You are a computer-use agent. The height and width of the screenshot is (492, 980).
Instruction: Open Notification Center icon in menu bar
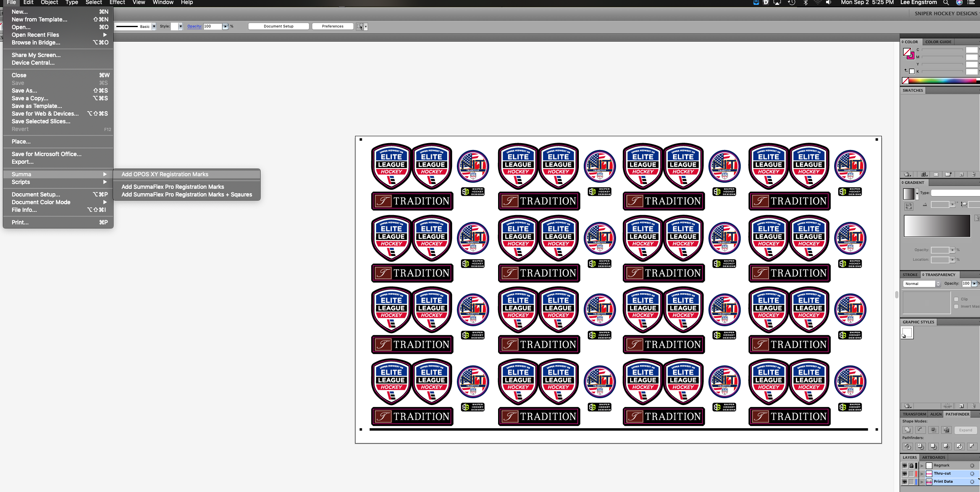[x=972, y=3]
